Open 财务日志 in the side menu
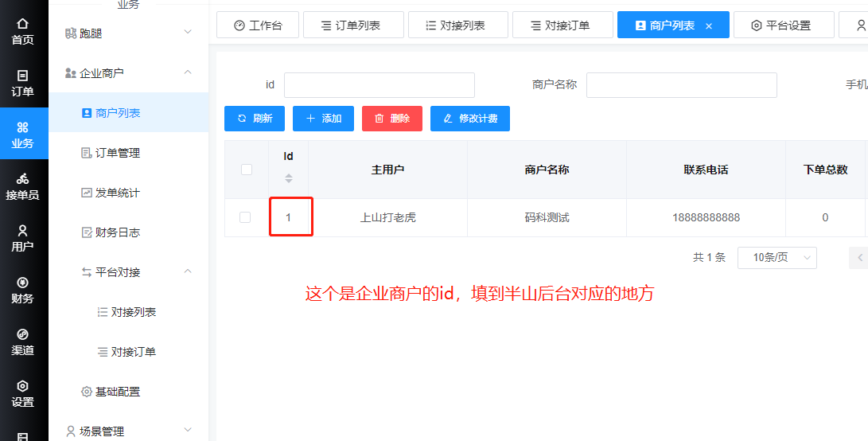 128,232
